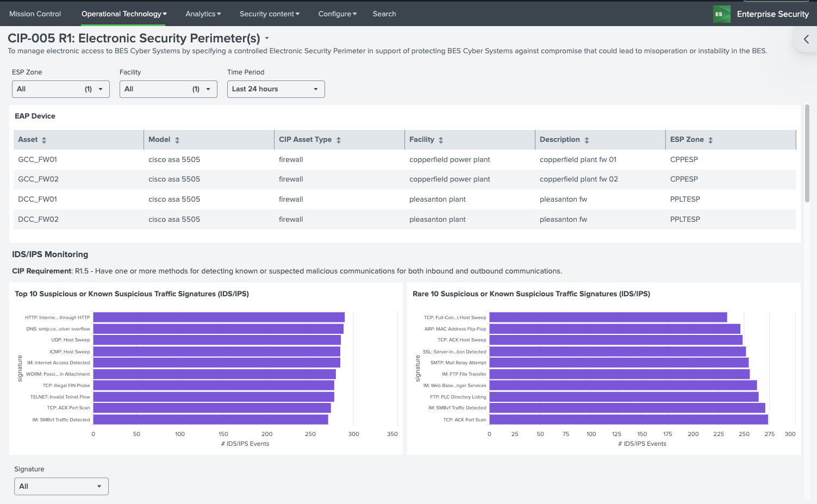Click the page vertical scrollbar

(807, 153)
